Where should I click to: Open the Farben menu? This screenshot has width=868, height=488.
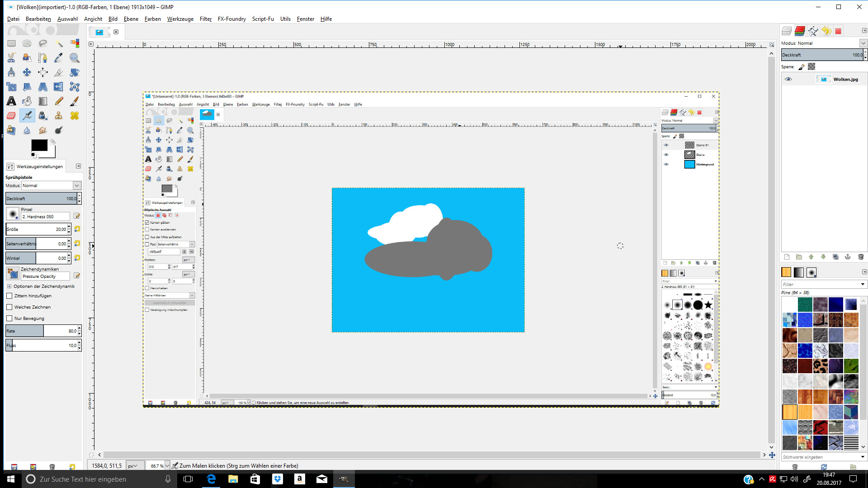pyautogui.click(x=152, y=19)
